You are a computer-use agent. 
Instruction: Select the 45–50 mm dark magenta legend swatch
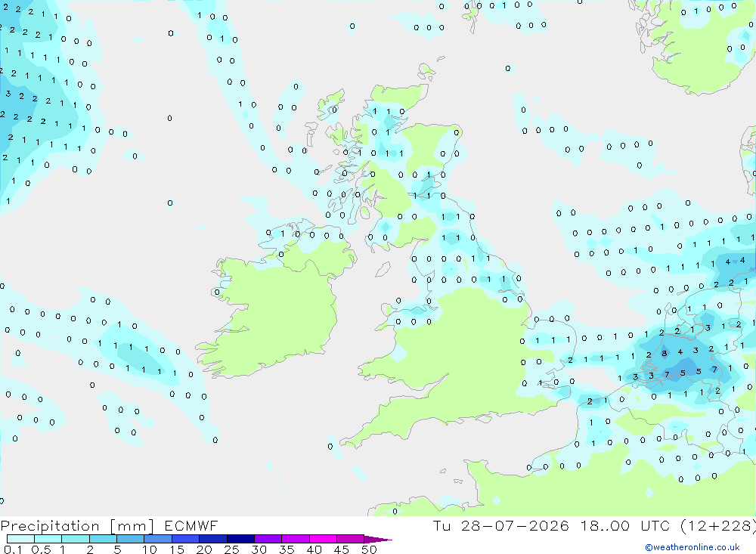(x=351, y=539)
